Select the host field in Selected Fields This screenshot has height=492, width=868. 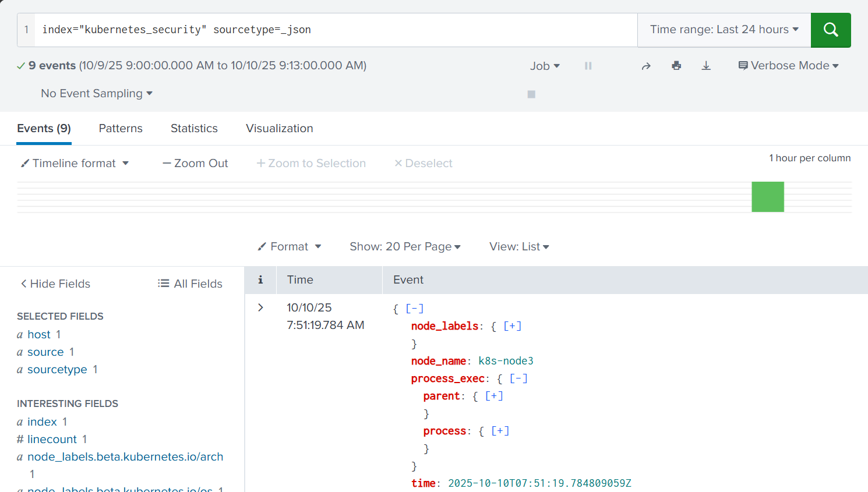tap(38, 334)
